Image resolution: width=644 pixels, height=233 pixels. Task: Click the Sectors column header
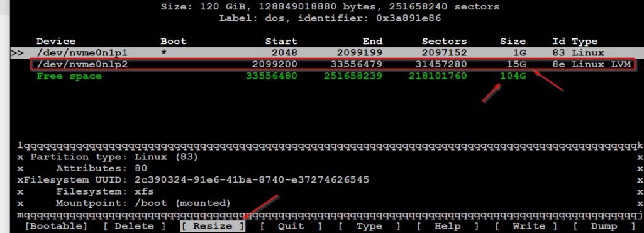pyautogui.click(x=445, y=42)
